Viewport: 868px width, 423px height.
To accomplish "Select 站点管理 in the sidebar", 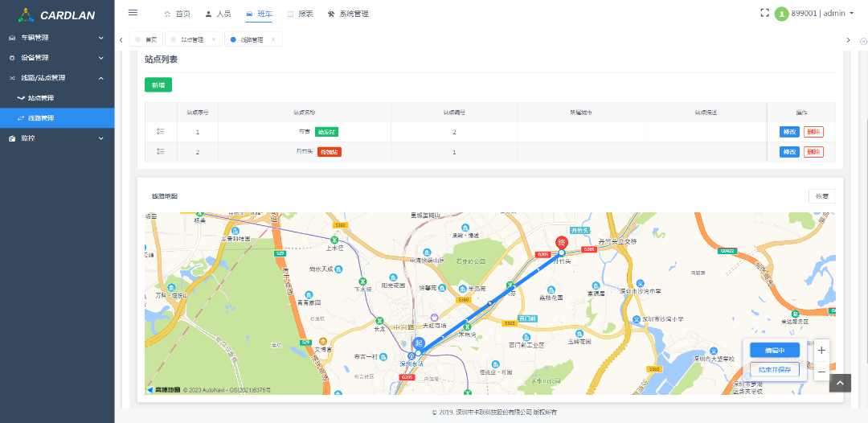I will point(41,98).
